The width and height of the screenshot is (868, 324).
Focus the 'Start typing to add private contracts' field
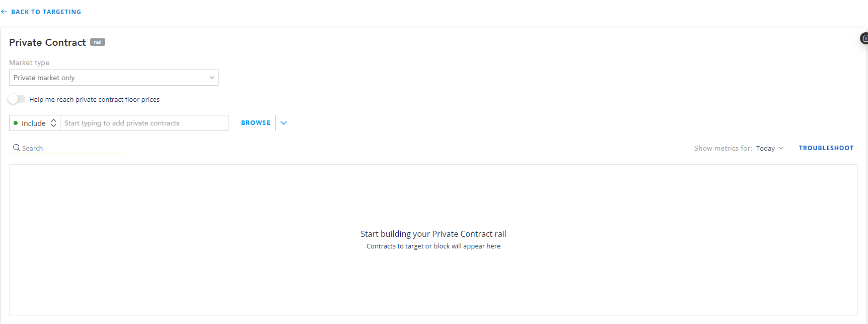tap(144, 123)
